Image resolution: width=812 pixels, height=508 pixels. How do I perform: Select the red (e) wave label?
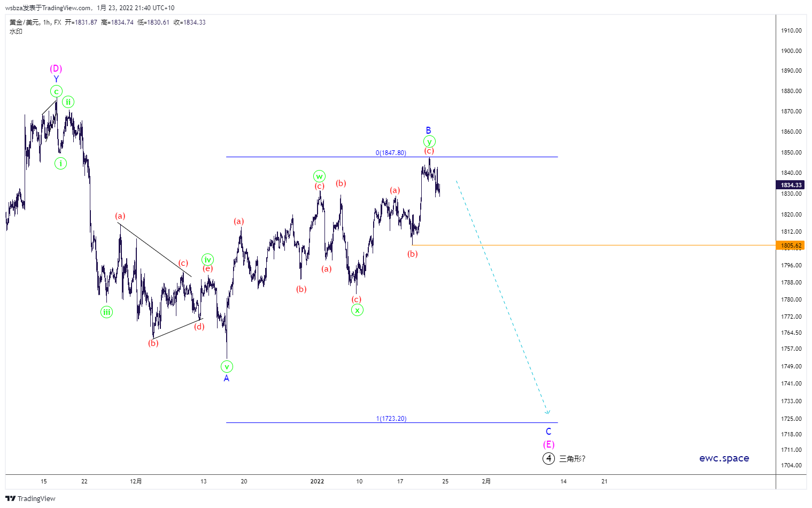(x=208, y=268)
